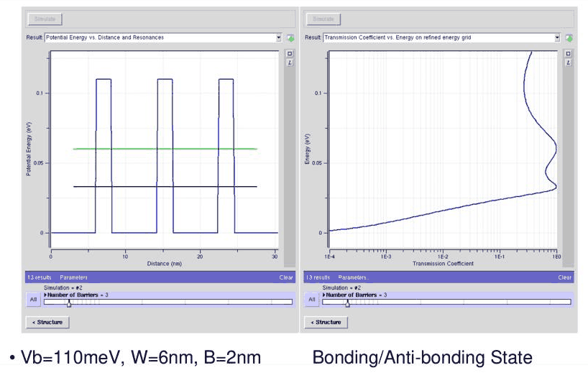Toggle legend icon beside transmission coefficient plot

(x=568, y=63)
